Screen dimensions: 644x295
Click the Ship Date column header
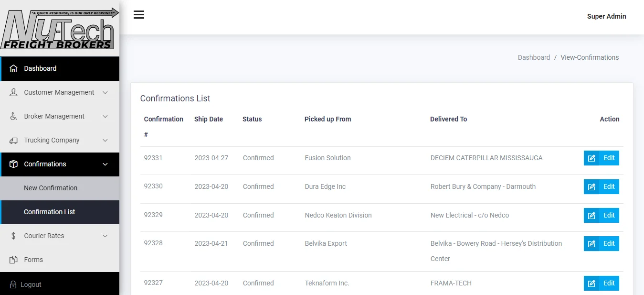click(209, 119)
